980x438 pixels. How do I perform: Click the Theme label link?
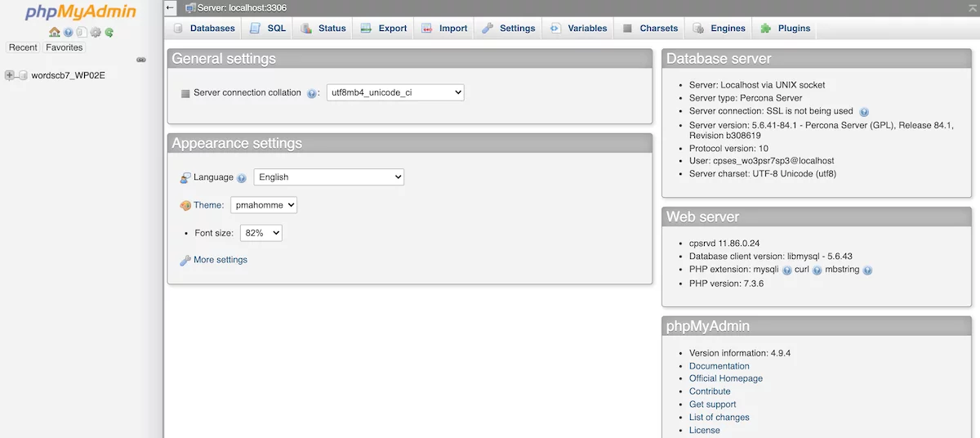click(208, 206)
